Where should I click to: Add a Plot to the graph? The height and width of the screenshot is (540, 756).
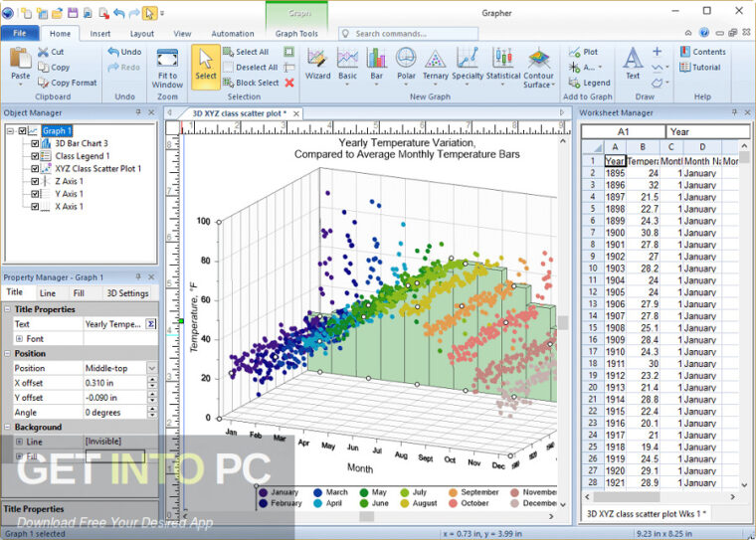583,52
